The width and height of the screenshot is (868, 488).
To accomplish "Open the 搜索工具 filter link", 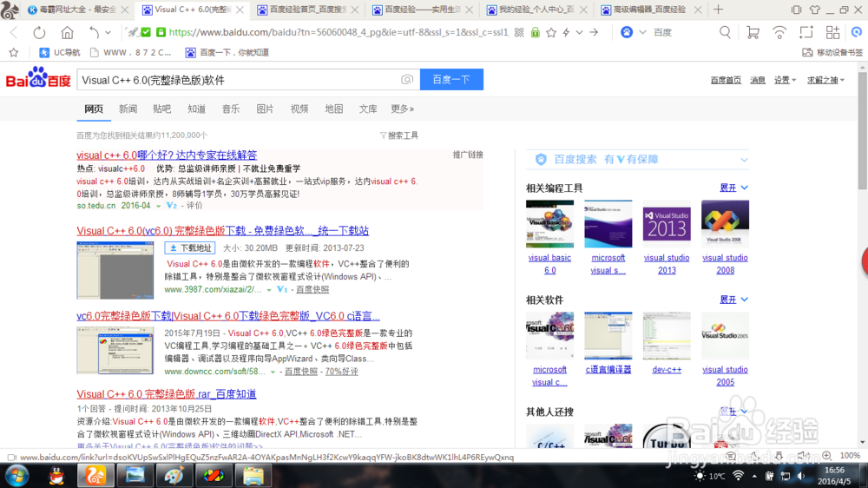I will (x=399, y=135).
